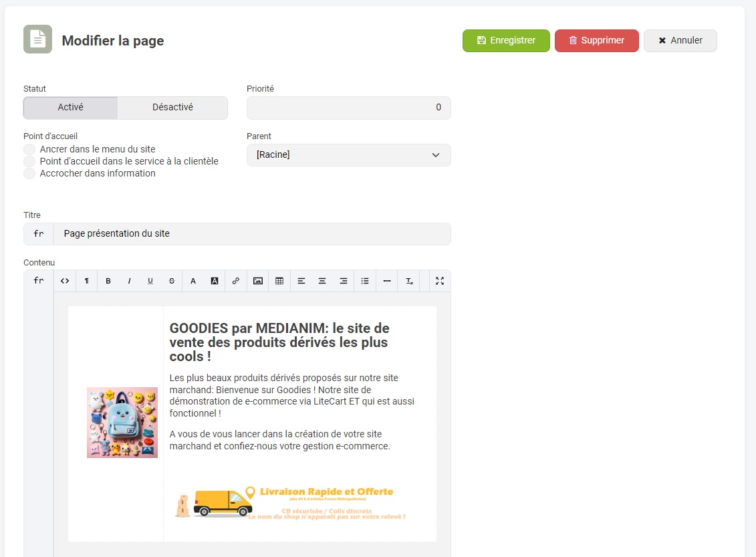
Task: Apply italic formatting in the editor
Action: point(129,281)
